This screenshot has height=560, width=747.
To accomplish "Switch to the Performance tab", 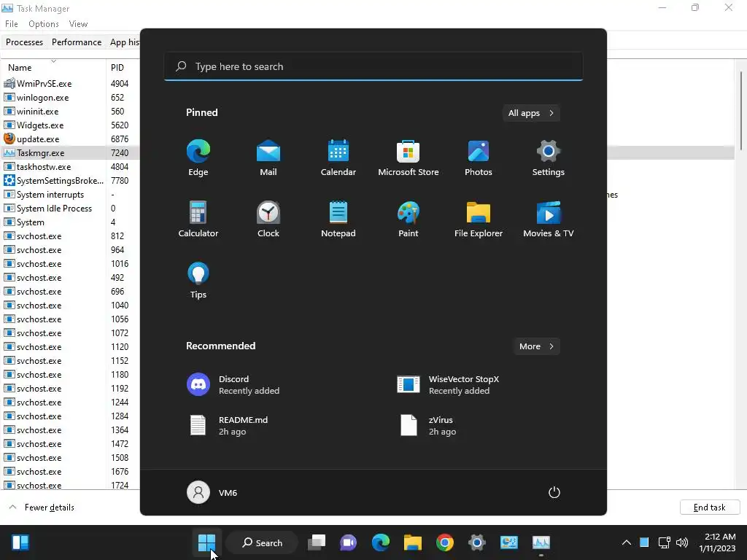I will 76,42.
